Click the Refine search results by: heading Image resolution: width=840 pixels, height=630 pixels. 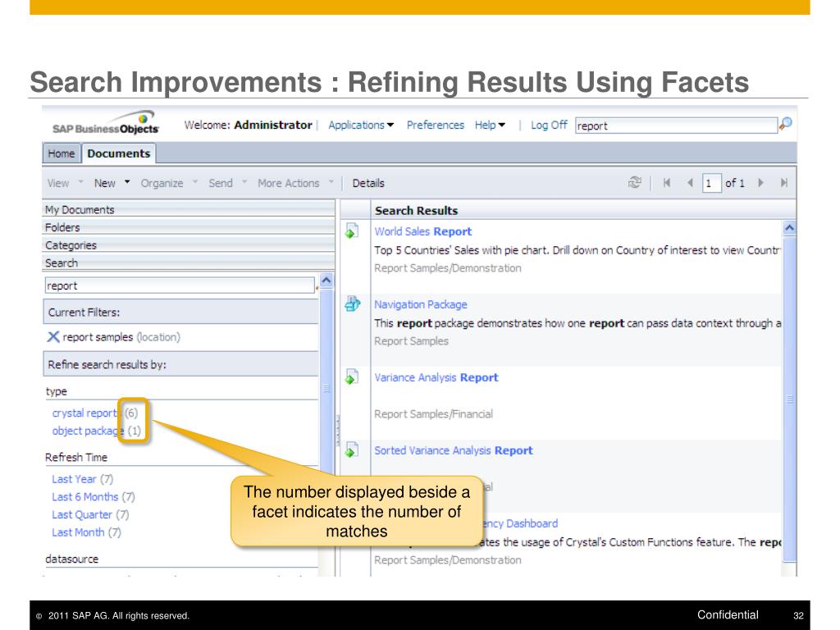(107, 364)
